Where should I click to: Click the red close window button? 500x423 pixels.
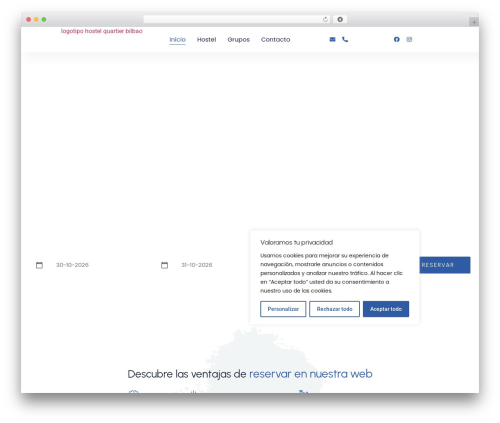point(29,20)
